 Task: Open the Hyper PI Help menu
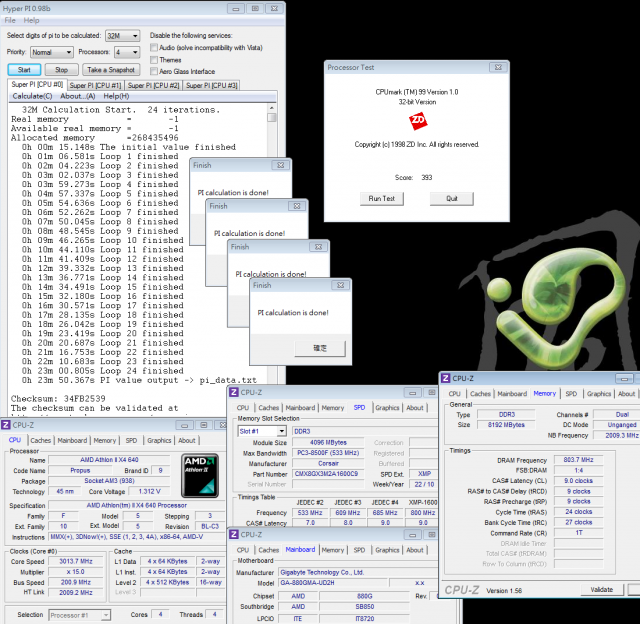click(31, 20)
